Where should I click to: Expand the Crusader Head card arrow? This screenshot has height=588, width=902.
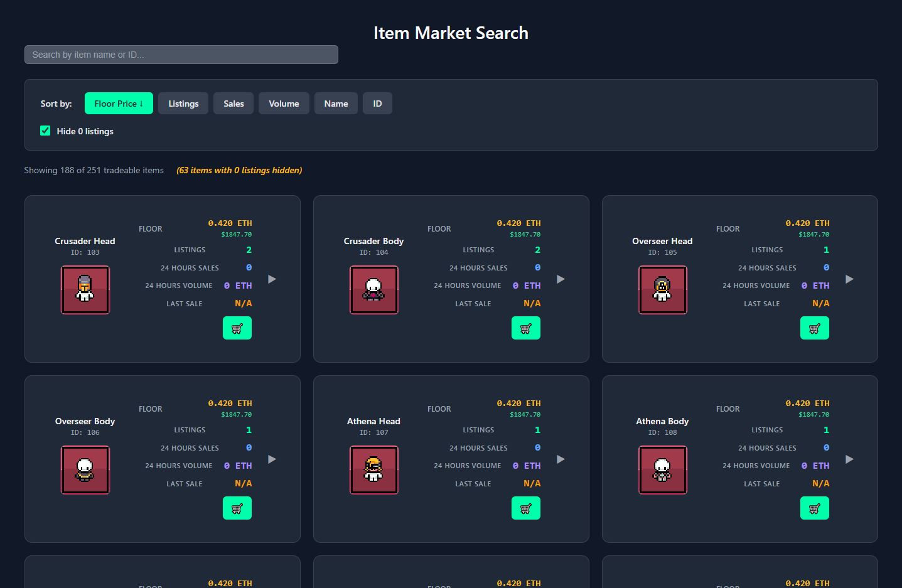[272, 279]
